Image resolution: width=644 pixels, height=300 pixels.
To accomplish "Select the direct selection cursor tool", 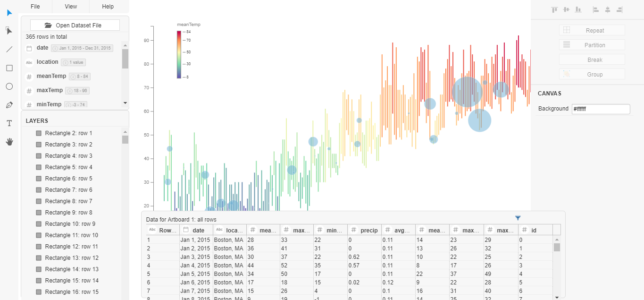I will [9, 31].
